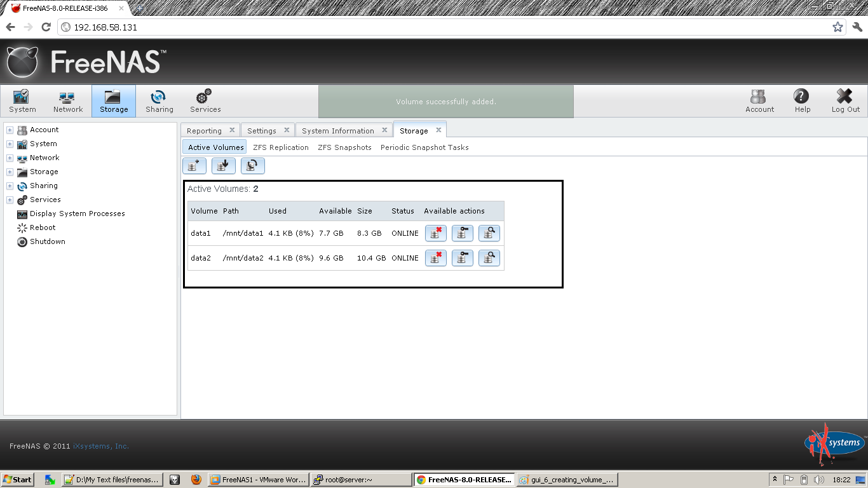Destroy the data1 volume
Viewport: 868px width, 488px height.
click(436, 233)
